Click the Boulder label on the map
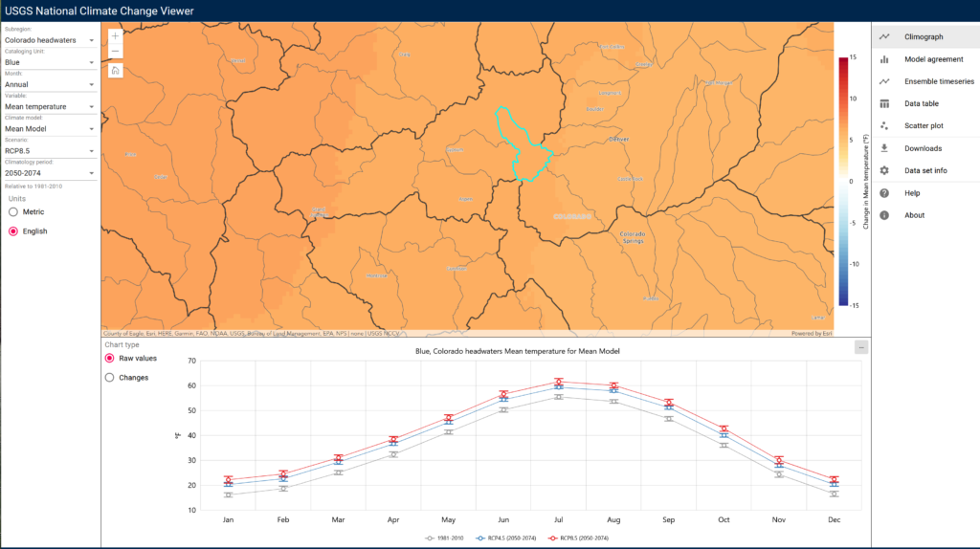This screenshot has width=980, height=549. point(594,109)
